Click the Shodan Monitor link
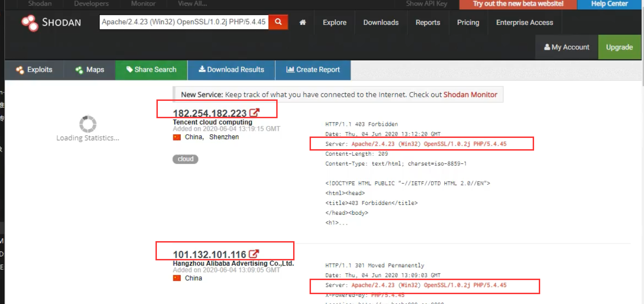644x304 pixels. coord(470,95)
